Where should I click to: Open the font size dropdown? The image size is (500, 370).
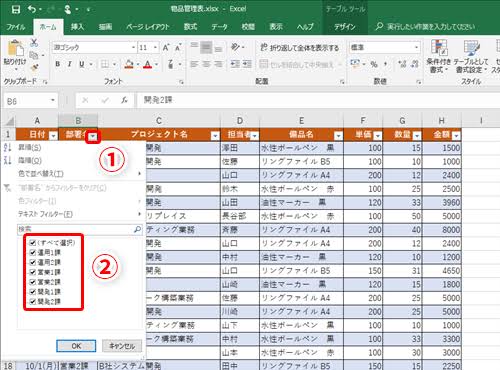(155, 47)
